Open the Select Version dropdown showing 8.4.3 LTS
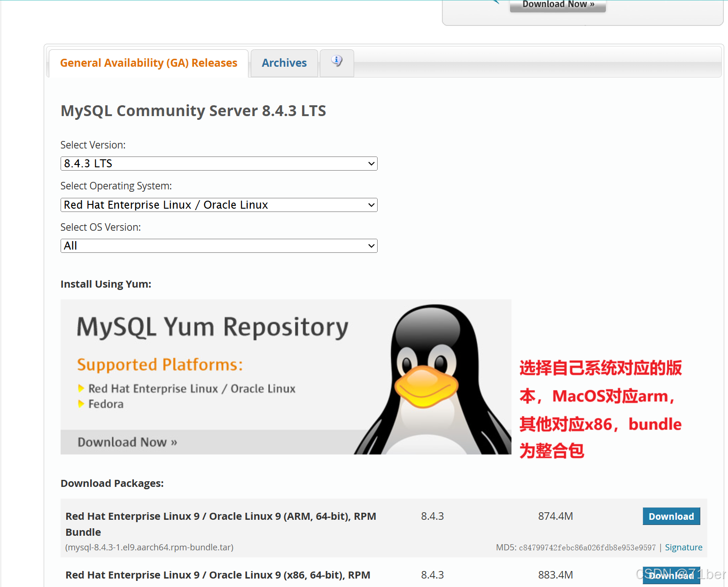The image size is (728, 587). pos(219,164)
